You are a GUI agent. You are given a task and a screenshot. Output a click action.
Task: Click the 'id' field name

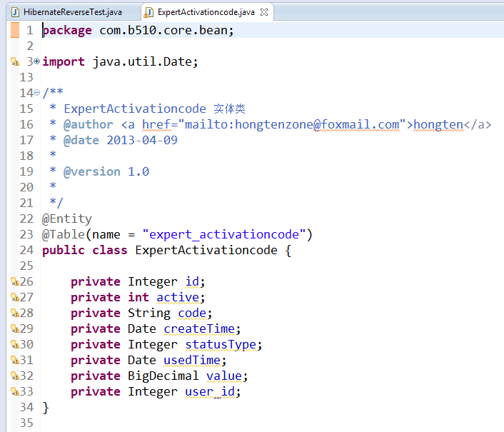pos(192,281)
